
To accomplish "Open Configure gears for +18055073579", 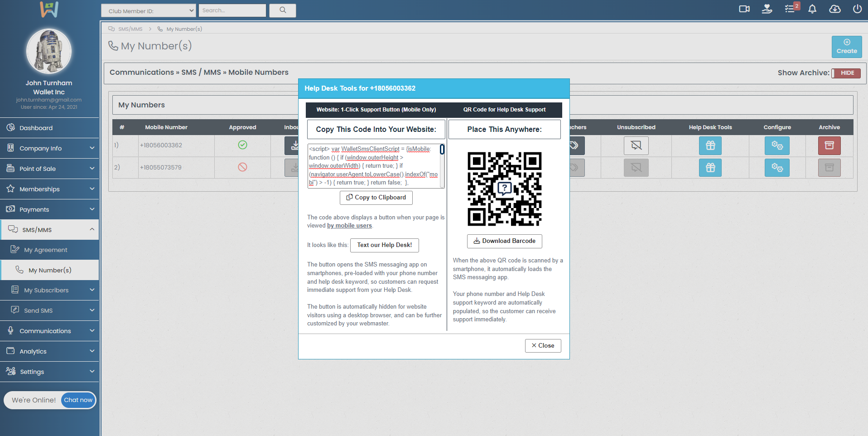I will point(777,168).
